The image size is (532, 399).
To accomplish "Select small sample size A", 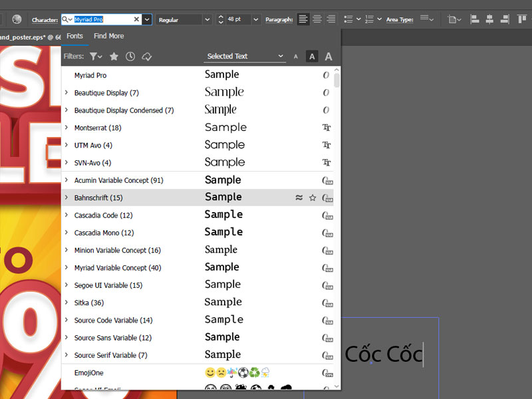I will (x=296, y=57).
